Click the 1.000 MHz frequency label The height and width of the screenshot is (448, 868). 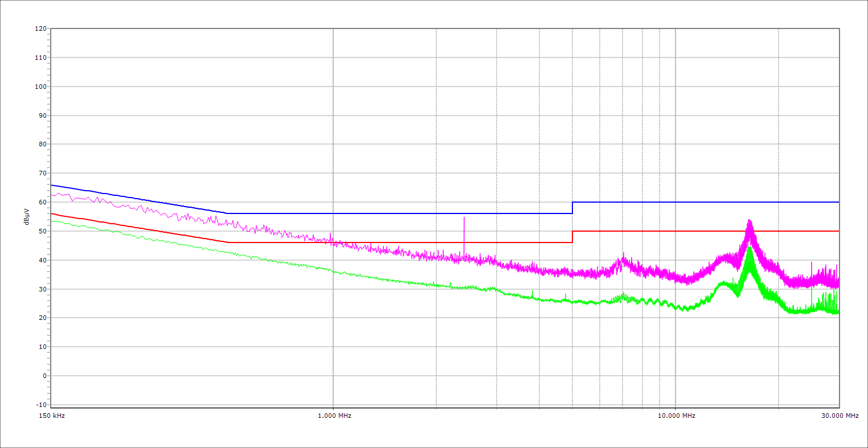click(334, 416)
